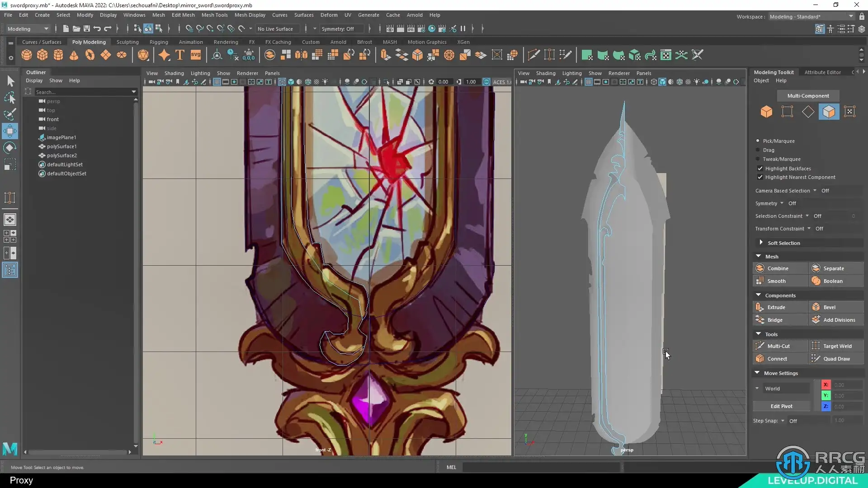Click the red X axis swatch
Viewport: 868px width, 488px height.
(826, 385)
